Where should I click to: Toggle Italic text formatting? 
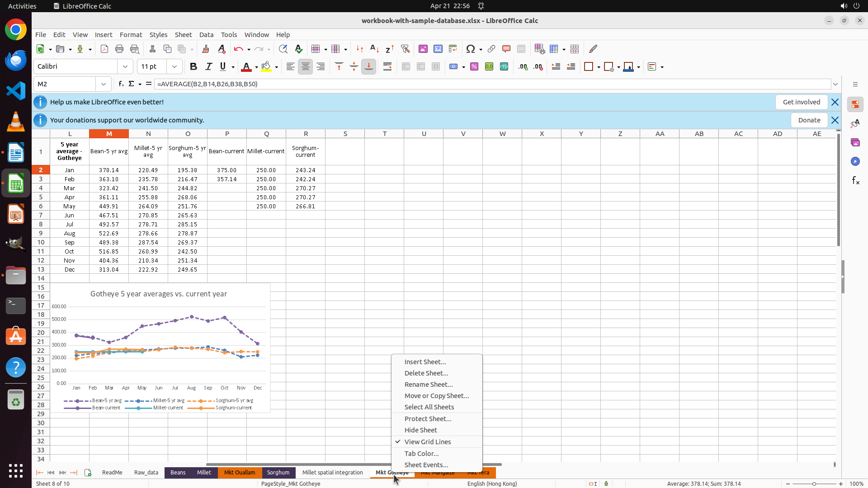208,66
